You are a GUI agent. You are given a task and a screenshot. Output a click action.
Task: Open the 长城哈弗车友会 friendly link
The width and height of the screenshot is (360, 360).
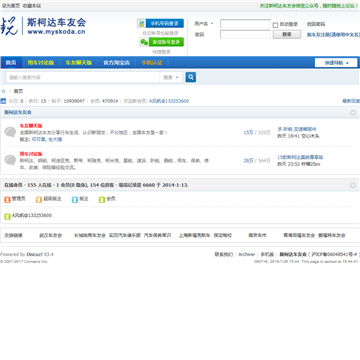pos(90,235)
